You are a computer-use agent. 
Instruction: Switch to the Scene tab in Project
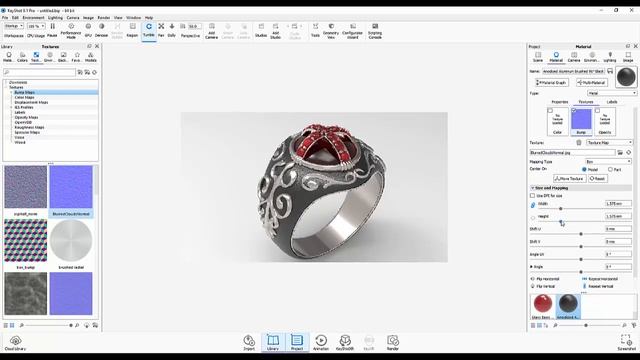[x=538, y=57]
